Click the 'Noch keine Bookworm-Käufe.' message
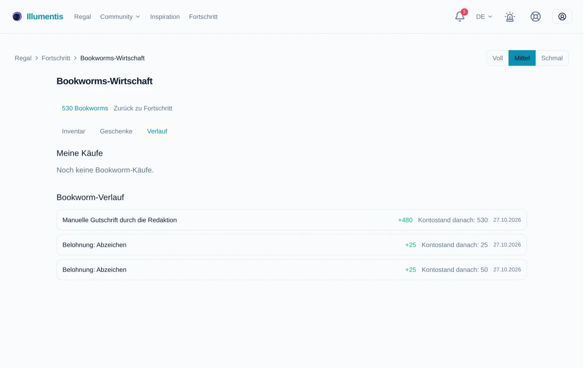 (x=105, y=170)
